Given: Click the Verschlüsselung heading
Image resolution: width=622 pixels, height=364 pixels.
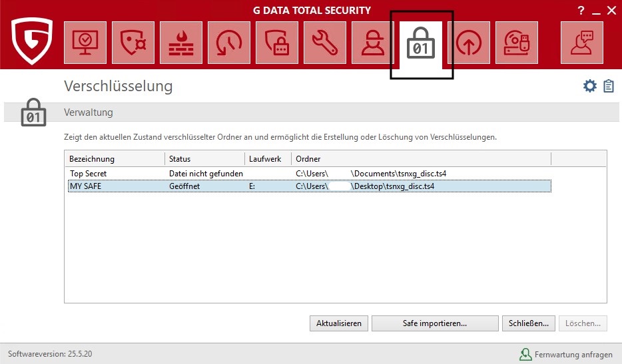Looking at the screenshot, I should tap(119, 86).
